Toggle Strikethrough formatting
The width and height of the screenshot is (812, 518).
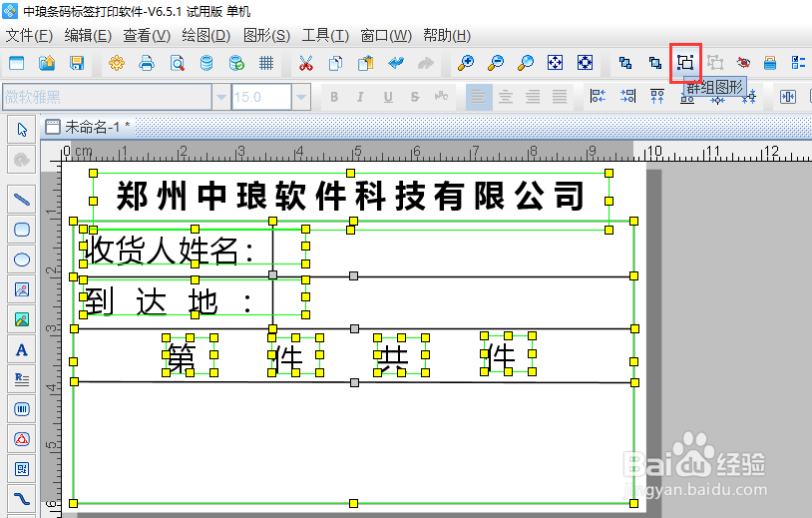(414, 97)
